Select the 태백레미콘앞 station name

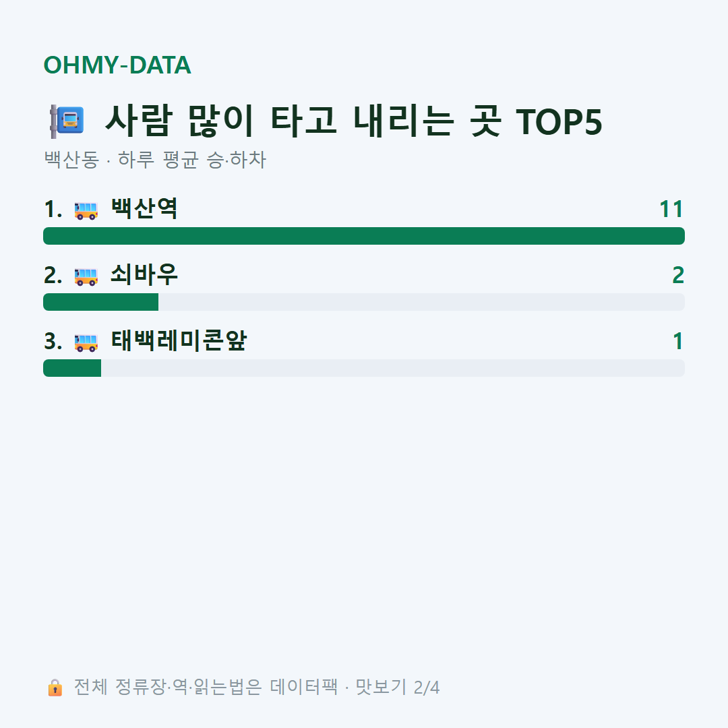[x=179, y=340]
